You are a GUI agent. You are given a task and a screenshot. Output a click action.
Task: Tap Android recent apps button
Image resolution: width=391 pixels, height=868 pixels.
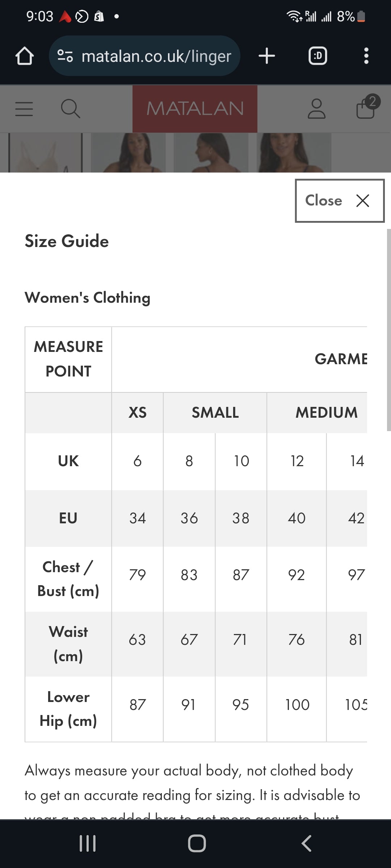(x=88, y=843)
